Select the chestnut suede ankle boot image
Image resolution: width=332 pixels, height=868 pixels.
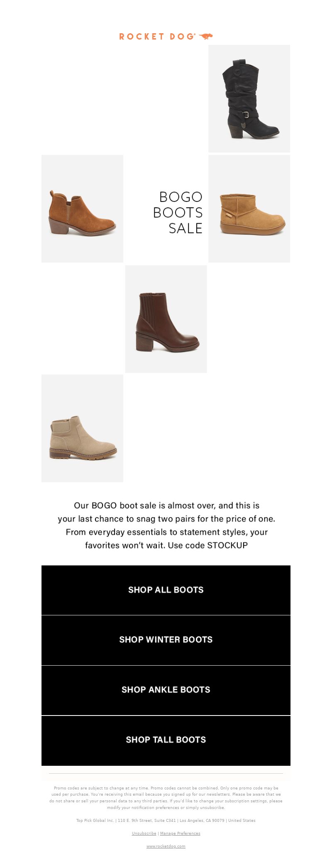pos(82,209)
